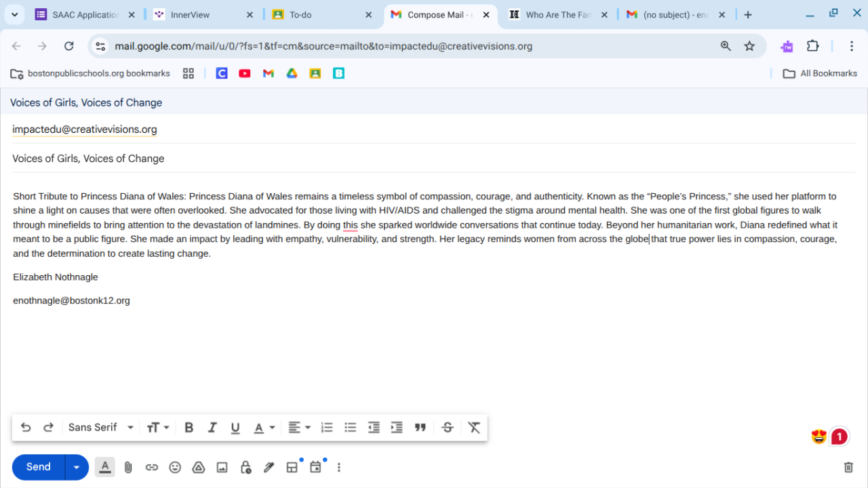
Task: Open the tab search dropdown
Action: [x=14, y=15]
